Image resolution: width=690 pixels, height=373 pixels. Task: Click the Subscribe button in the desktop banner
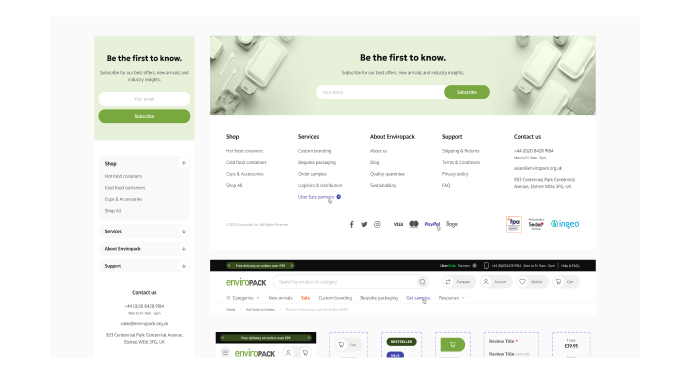click(x=467, y=92)
